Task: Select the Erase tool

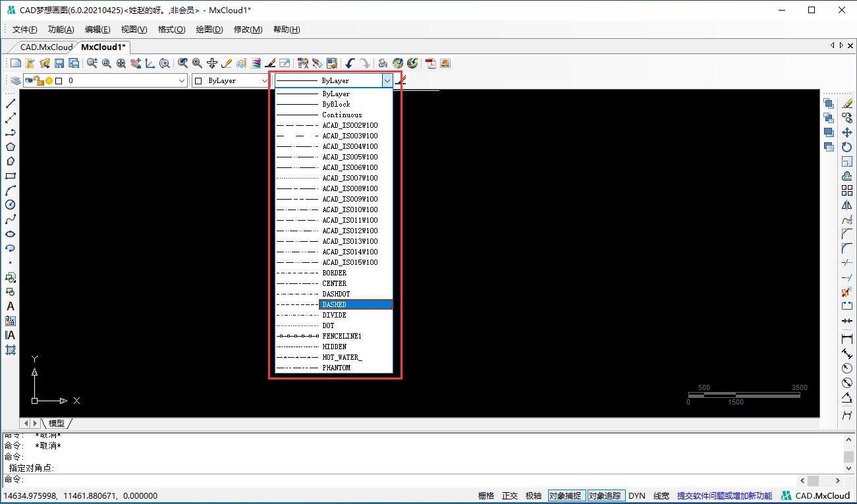Action: [x=847, y=103]
